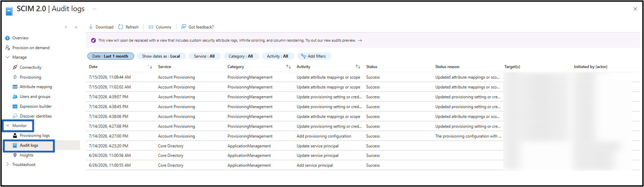
Task: Click Got feedback? in toolbar
Action: point(197,27)
